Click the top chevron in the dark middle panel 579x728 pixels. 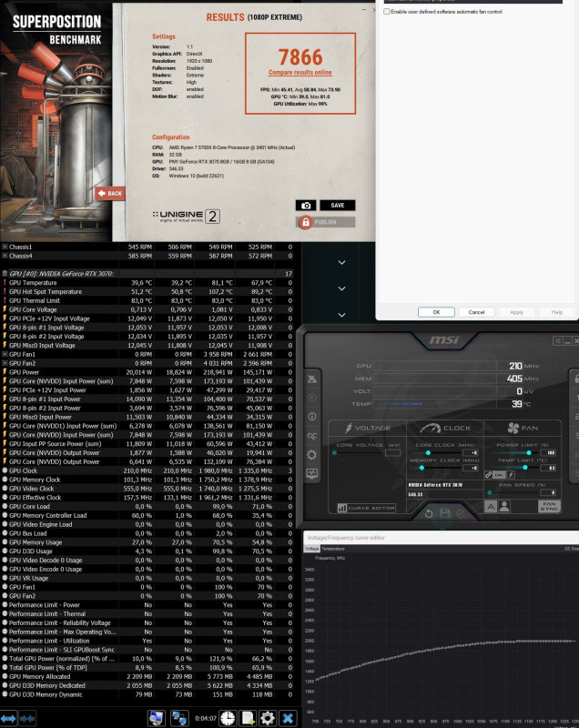[x=341, y=262]
